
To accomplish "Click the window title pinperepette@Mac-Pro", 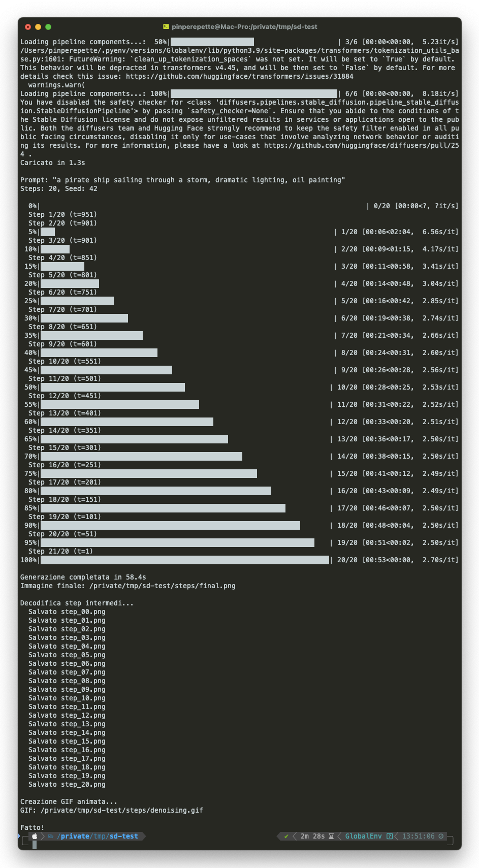I will [x=244, y=26].
